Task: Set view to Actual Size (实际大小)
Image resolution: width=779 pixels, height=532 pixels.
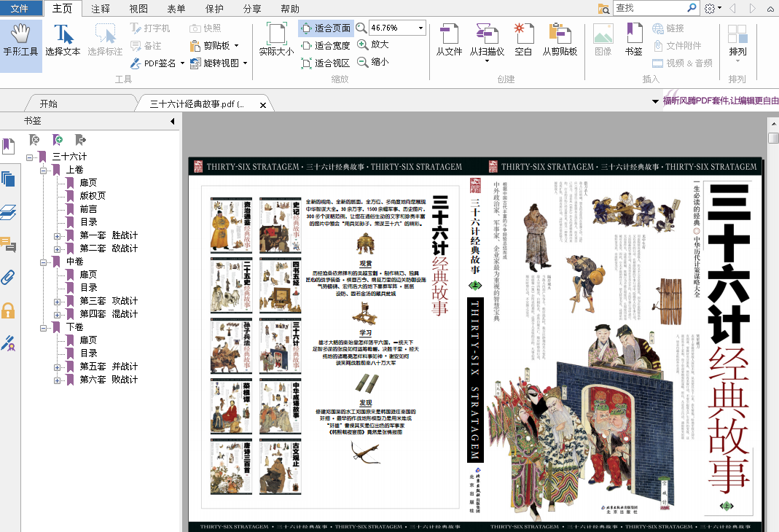Action: click(x=277, y=40)
